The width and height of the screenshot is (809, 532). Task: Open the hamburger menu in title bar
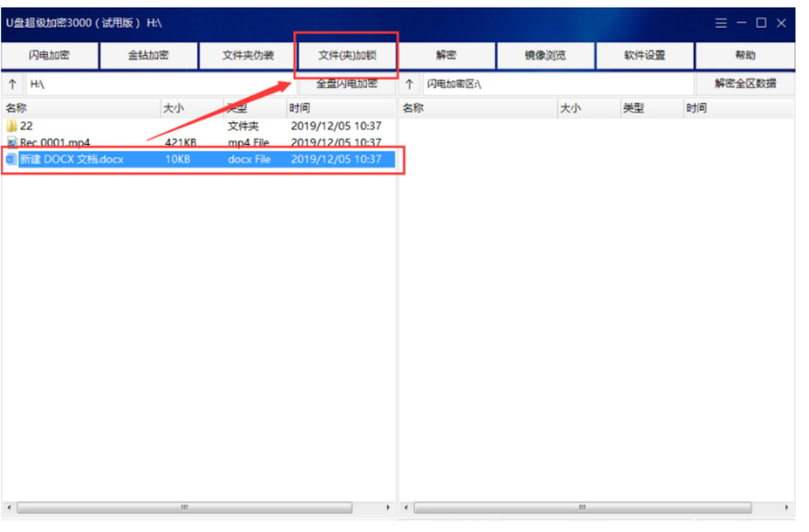click(721, 23)
